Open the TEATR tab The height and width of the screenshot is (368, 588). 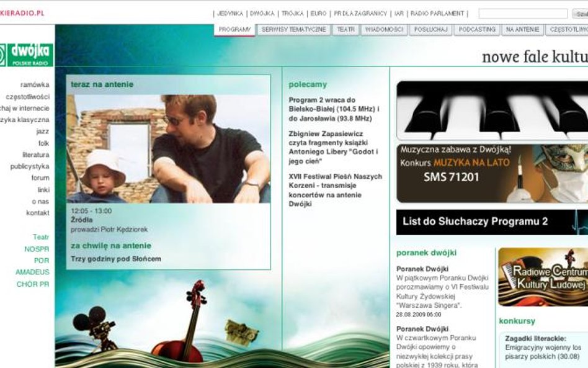345,30
